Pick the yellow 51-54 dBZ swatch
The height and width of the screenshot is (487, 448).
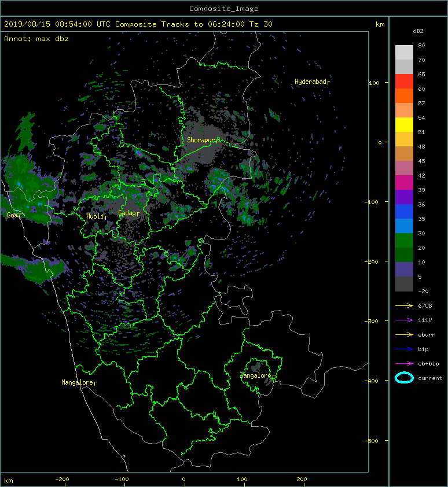(404, 124)
